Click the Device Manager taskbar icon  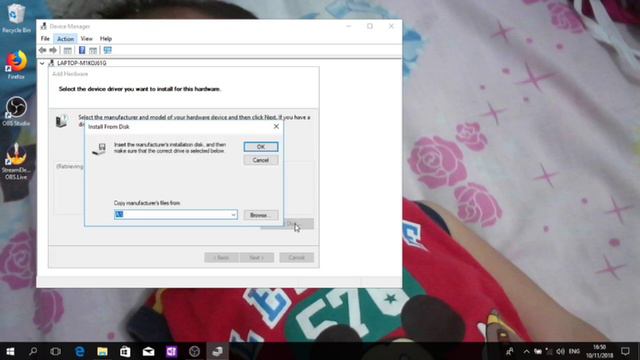point(218,351)
